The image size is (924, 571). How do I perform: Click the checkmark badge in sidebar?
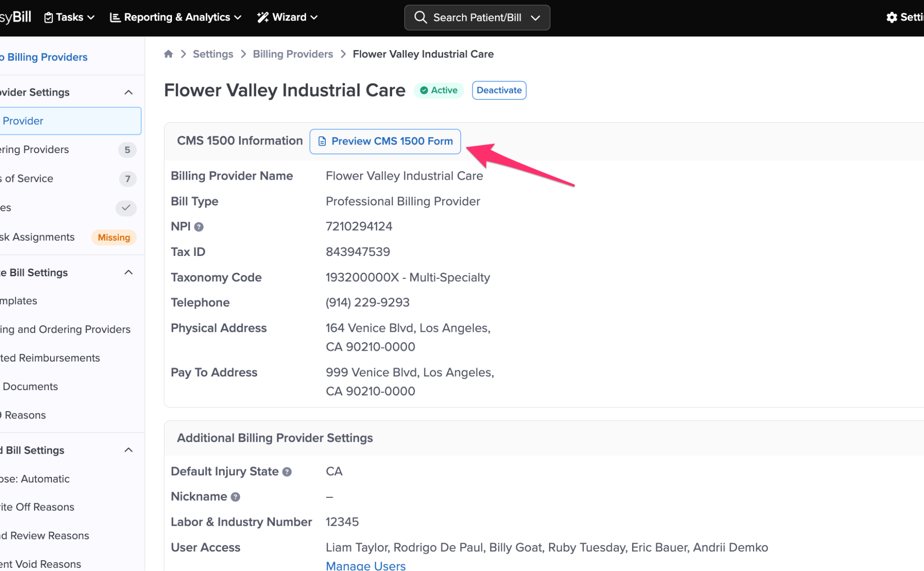pyautogui.click(x=126, y=208)
